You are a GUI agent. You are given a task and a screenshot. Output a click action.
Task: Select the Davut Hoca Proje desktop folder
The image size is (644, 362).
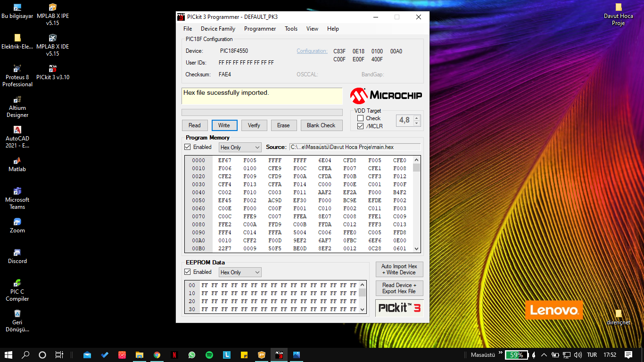[619, 14]
